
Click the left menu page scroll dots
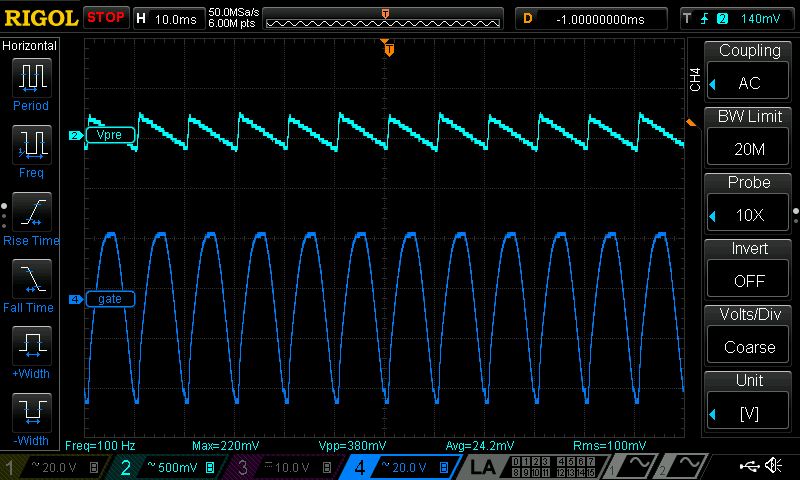point(4,216)
